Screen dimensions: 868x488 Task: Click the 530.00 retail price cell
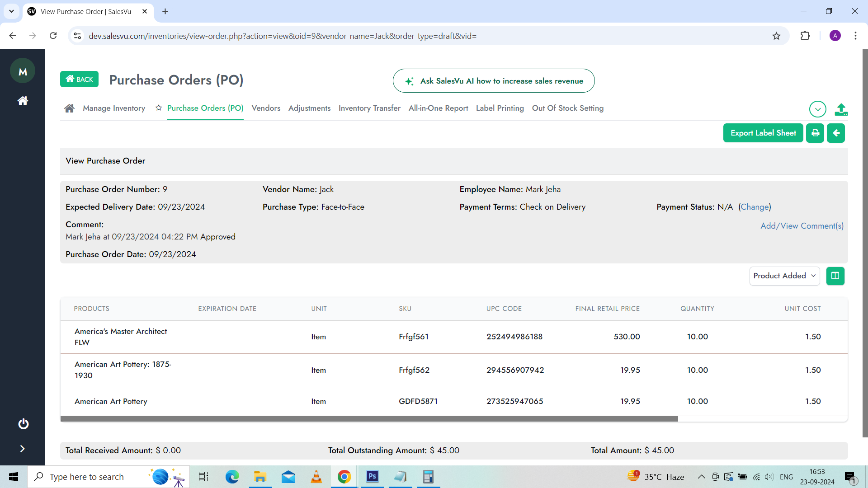[627, 337]
